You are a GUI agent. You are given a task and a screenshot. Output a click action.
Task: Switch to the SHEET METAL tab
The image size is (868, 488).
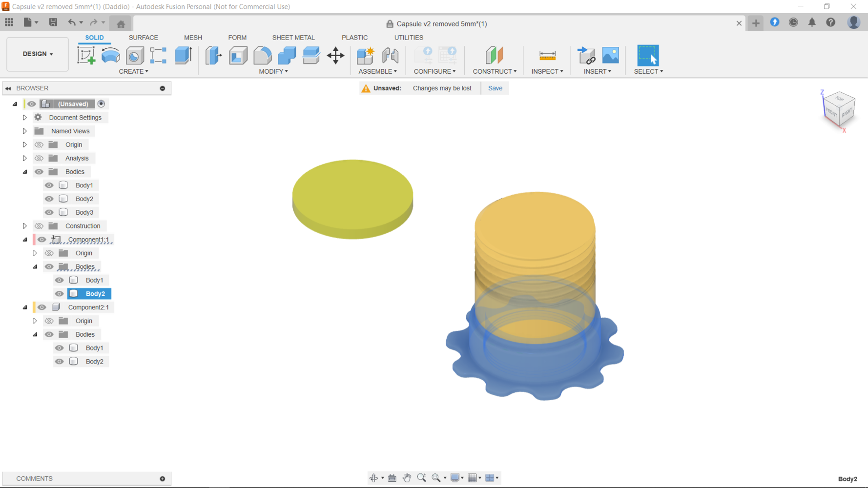[293, 38]
